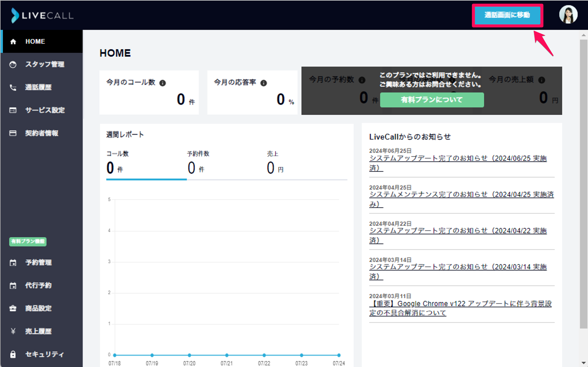Click info icon beside 今月のコール数
The width and height of the screenshot is (588, 367).
click(x=163, y=83)
